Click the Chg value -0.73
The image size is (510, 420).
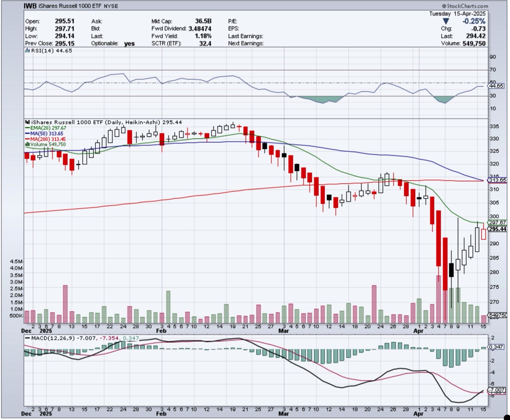pos(478,28)
